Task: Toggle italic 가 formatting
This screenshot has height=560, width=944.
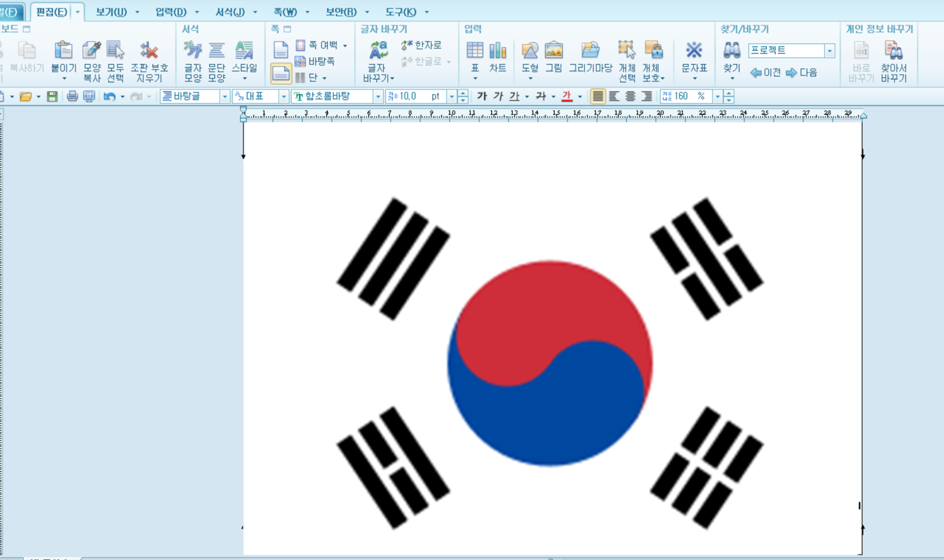Action: tap(498, 96)
